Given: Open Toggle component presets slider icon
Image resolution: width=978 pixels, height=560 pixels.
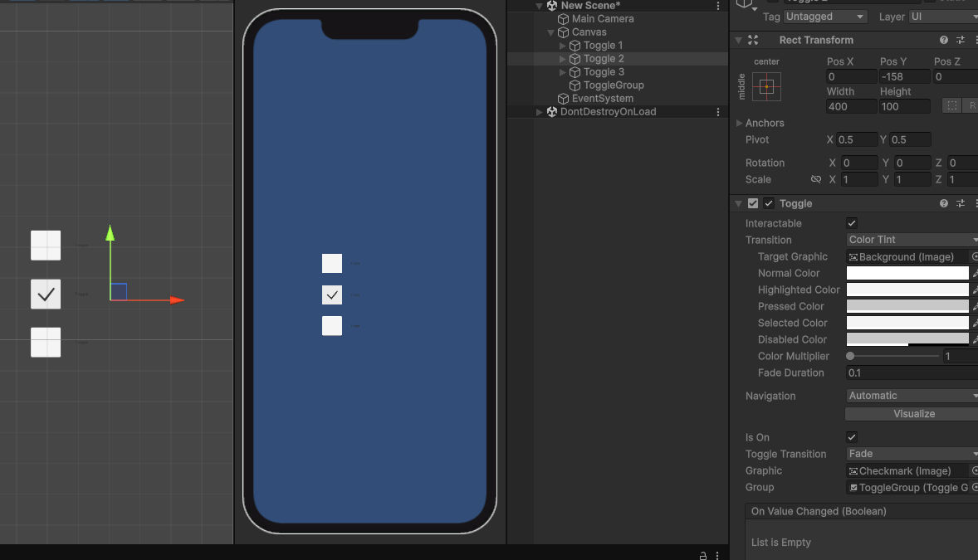Looking at the screenshot, I should coord(961,203).
